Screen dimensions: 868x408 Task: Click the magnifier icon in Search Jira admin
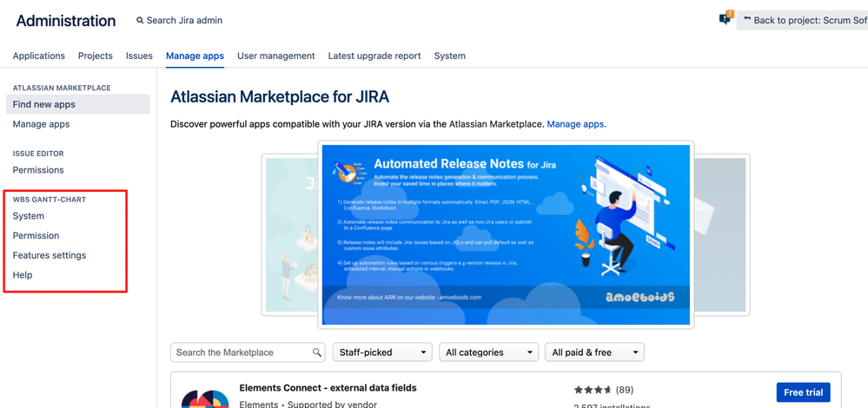click(140, 21)
